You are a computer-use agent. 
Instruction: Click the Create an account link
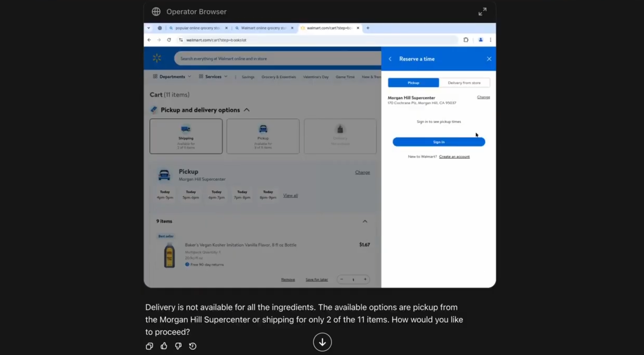[x=454, y=157]
